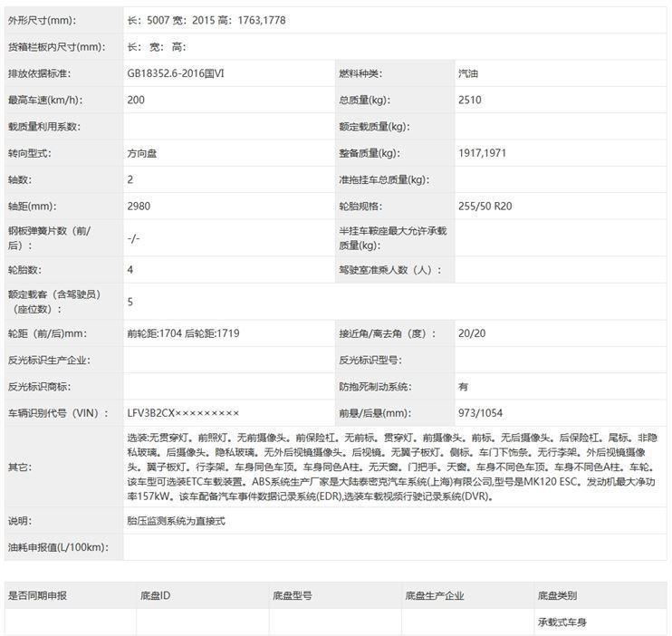This screenshot has height=636, width=672.
Task: Click the 钢板弹簧片数 label
Action: (49, 238)
